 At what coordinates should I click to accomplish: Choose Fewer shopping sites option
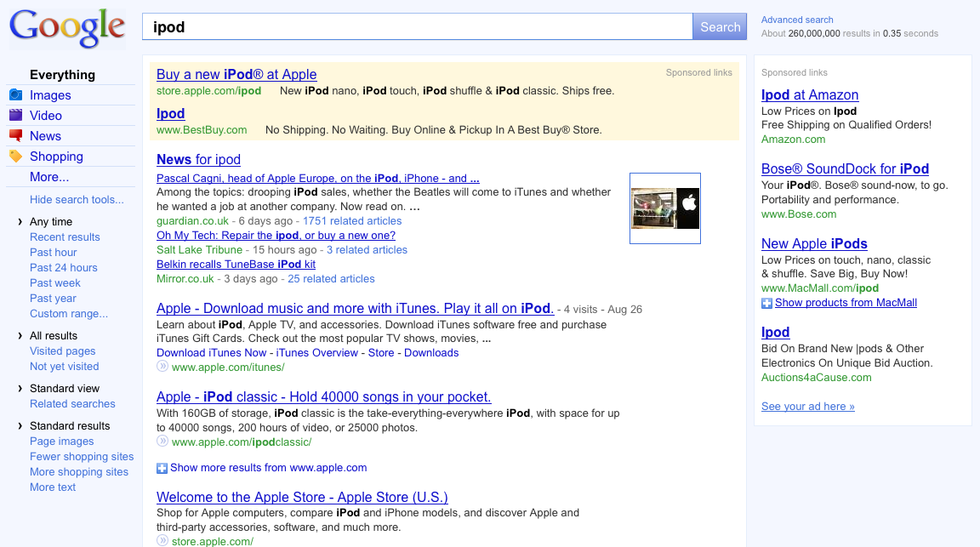point(82,456)
